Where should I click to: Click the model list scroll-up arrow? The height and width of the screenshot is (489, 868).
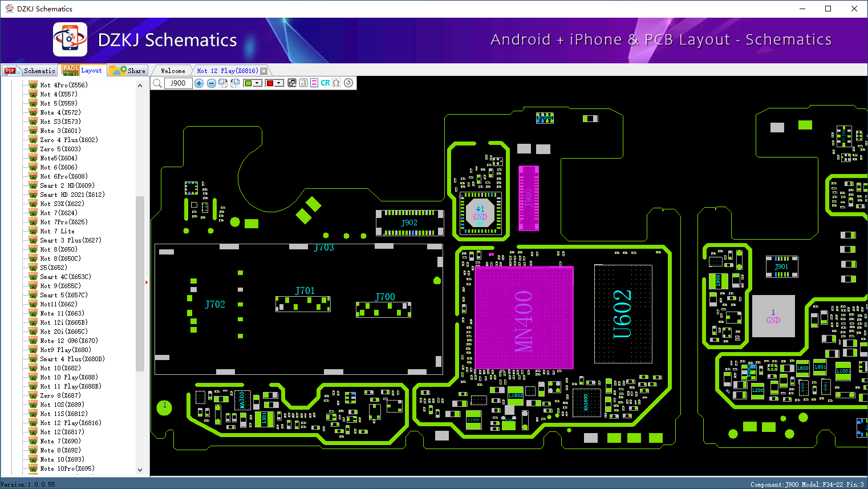coord(140,86)
